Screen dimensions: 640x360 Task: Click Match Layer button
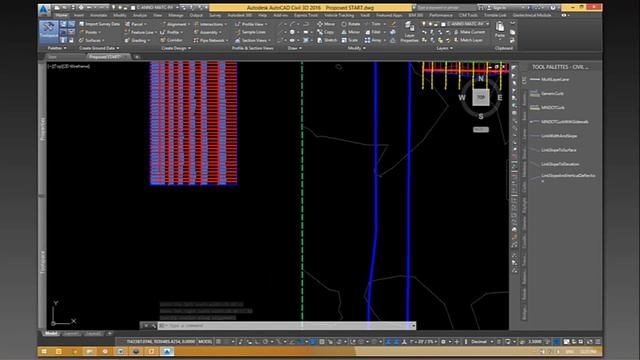[x=468, y=40]
